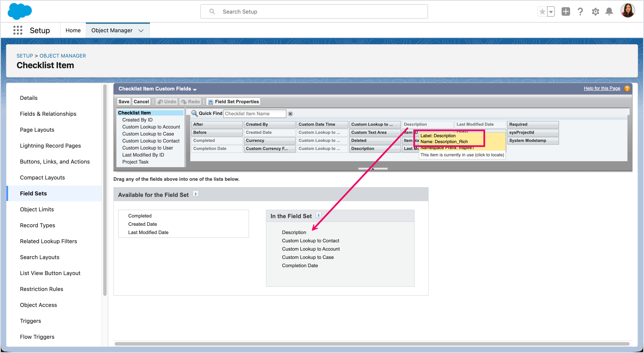Open the Setup gear menu
The image size is (644, 353).
(x=595, y=11)
